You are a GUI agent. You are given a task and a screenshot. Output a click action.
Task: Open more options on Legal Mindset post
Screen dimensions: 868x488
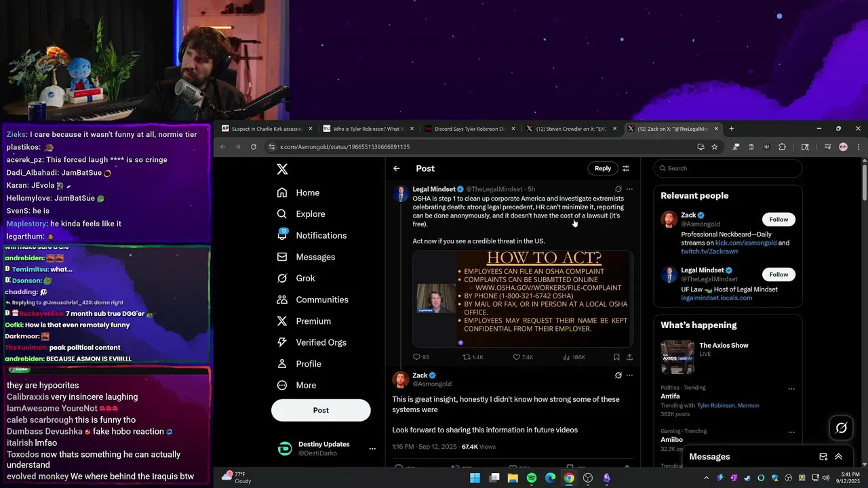(x=629, y=189)
